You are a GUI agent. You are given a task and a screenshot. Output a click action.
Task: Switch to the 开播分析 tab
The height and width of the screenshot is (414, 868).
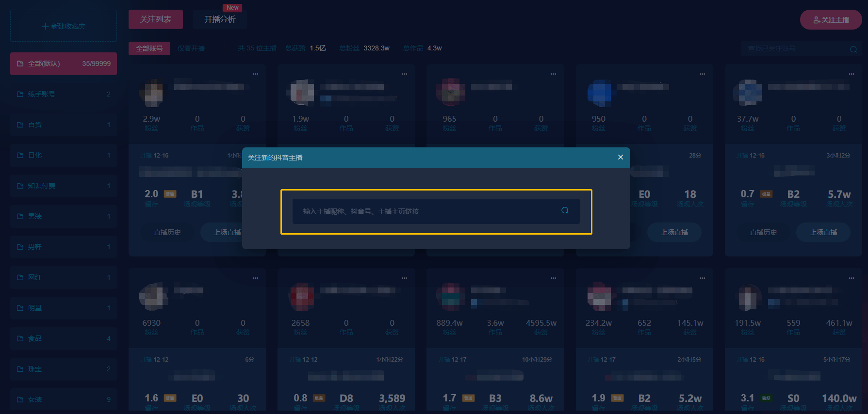[x=220, y=19]
